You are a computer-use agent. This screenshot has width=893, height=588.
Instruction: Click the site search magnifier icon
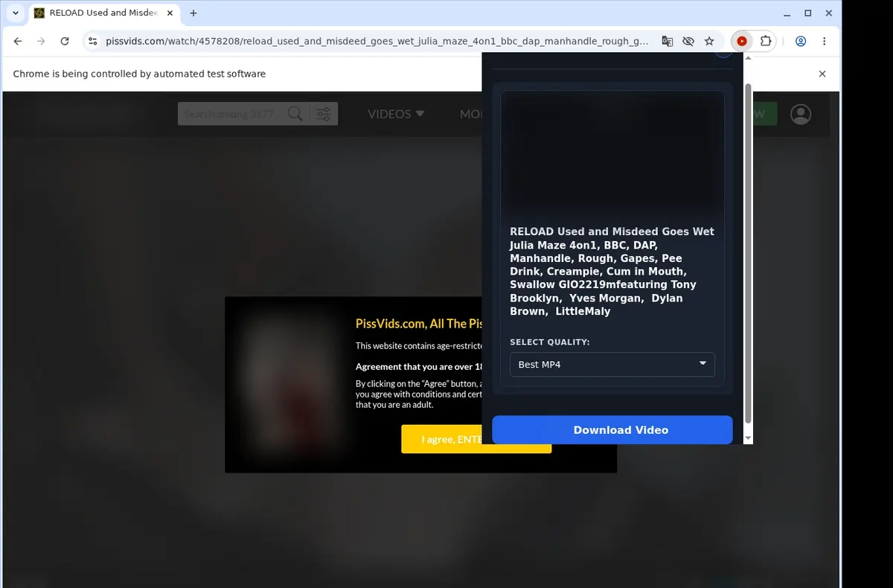pyautogui.click(x=295, y=114)
